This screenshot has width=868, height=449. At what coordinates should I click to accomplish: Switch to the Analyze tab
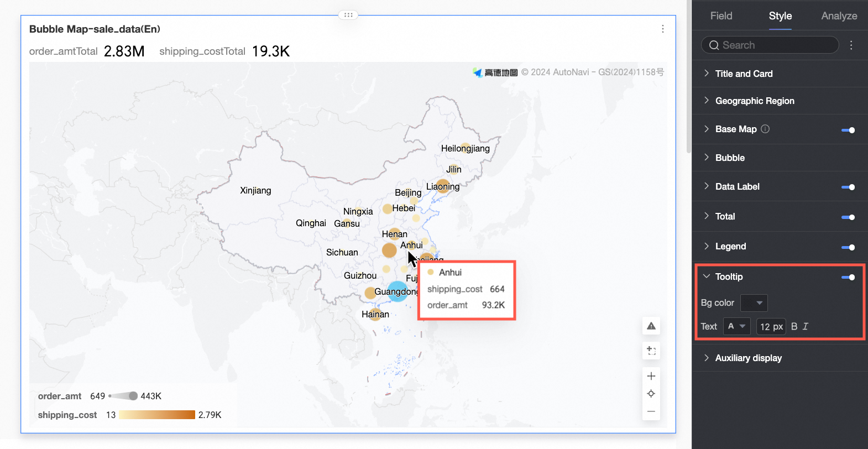click(839, 16)
